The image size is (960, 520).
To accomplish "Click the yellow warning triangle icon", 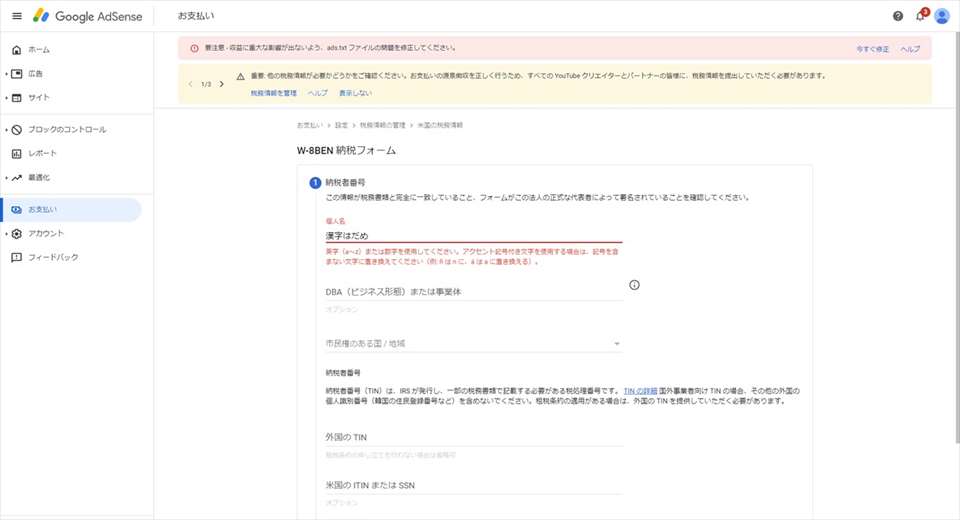I will tap(240, 77).
